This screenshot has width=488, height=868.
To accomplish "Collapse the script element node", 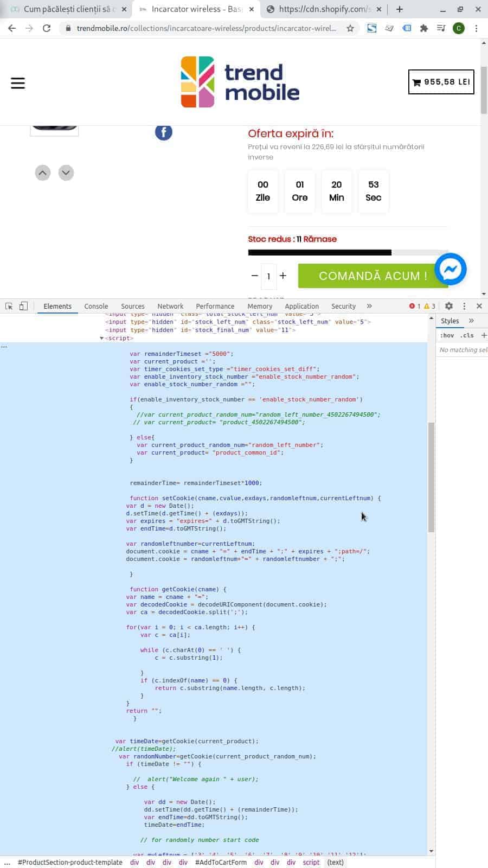I will click(101, 338).
